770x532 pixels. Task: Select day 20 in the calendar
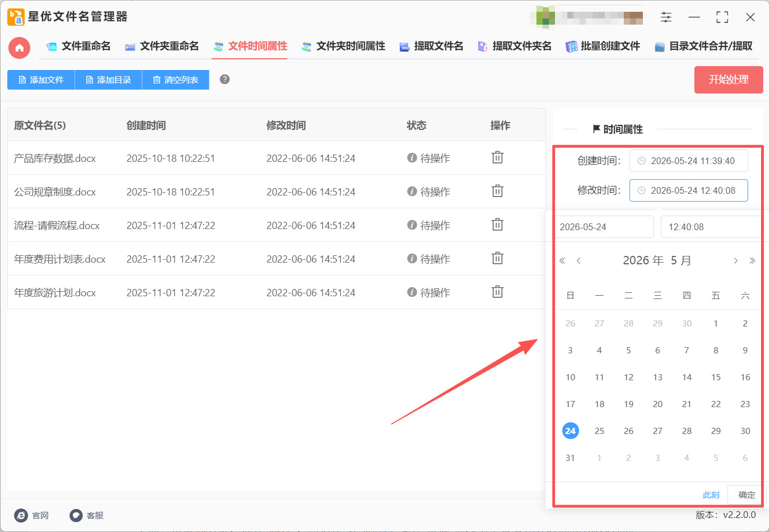click(x=657, y=404)
